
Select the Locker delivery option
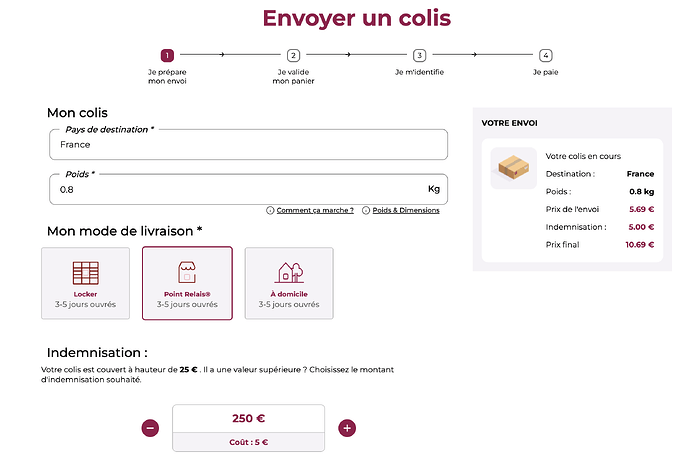[85, 283]
